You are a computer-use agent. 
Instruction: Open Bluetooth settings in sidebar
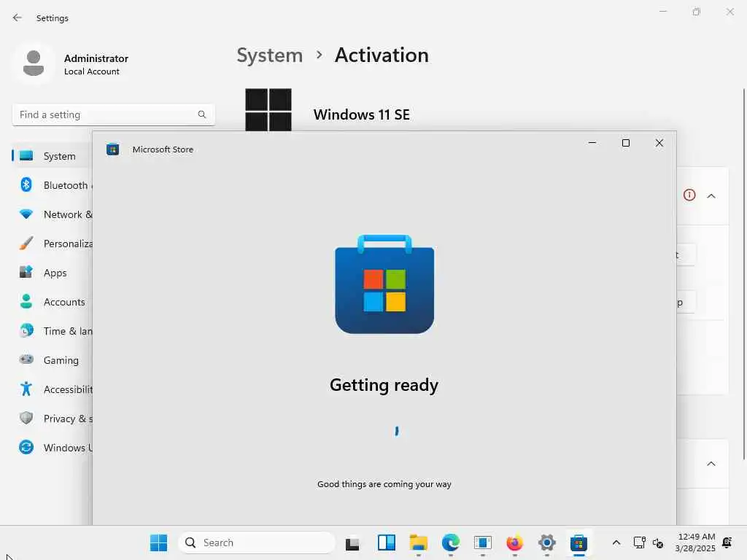(x=53, y=185)
